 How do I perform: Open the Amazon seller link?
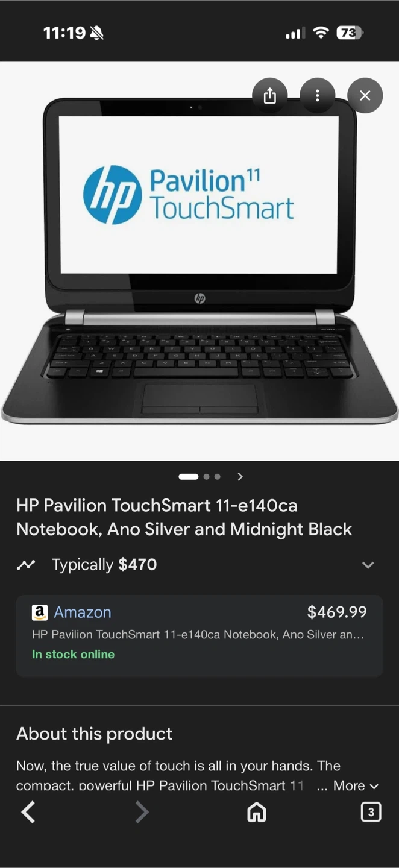coord(83,612)
